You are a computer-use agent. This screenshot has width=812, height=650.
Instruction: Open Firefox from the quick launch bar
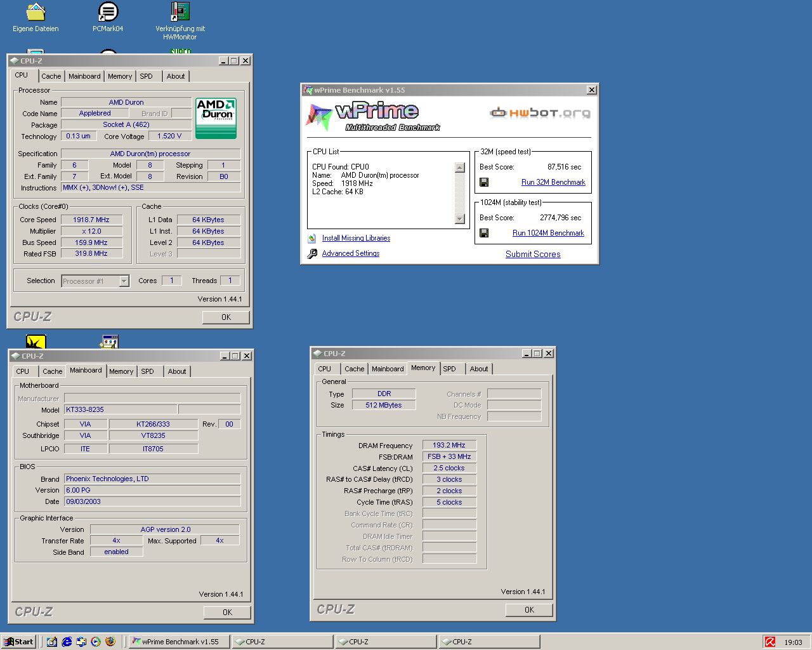pyautogui.click(x=110, y=642)
